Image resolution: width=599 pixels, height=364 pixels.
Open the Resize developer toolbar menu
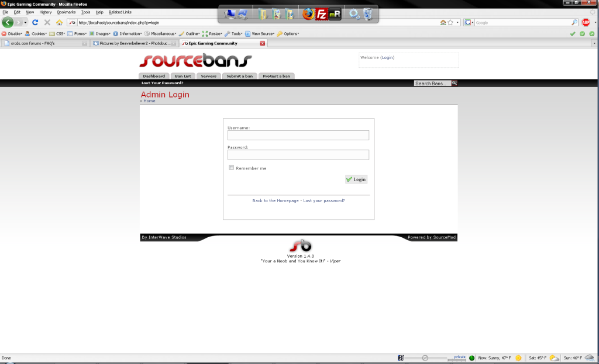(212, 33)
